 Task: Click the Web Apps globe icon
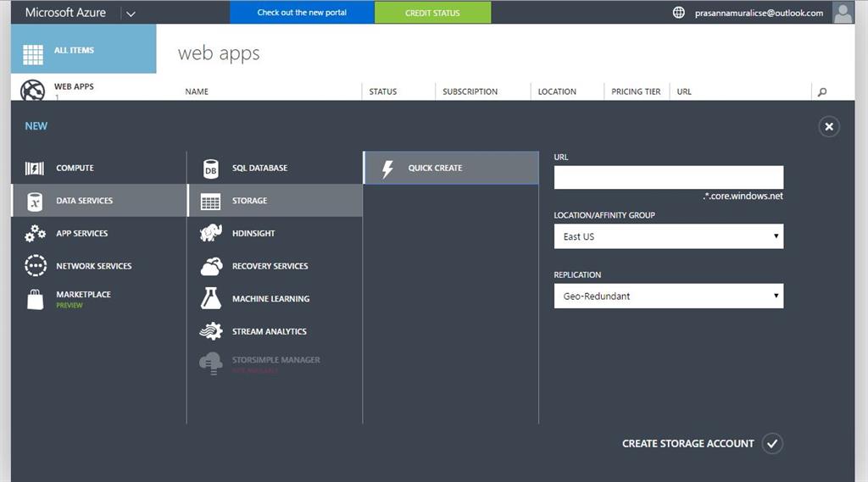(x=33, y=90)
